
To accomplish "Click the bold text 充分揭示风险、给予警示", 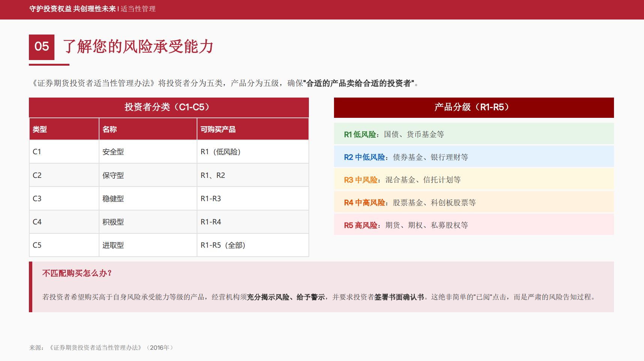I will click(x=286, y=297).
